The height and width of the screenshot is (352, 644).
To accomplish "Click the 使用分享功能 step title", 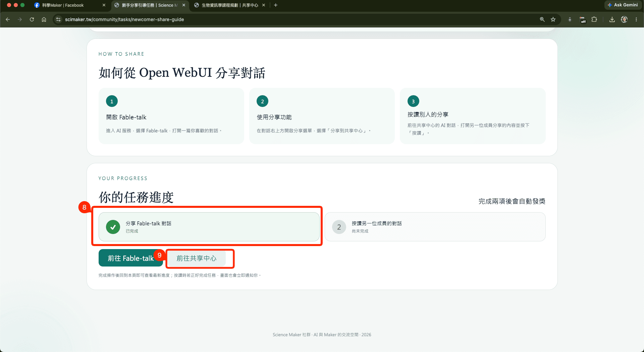I will (274, 117).
